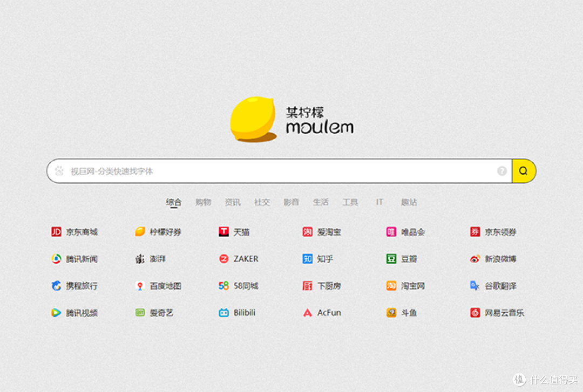The width and height of the screenshot is (583, 392).
Task: Go to the 唯品会 text link
Action: (x=413, y=232)
